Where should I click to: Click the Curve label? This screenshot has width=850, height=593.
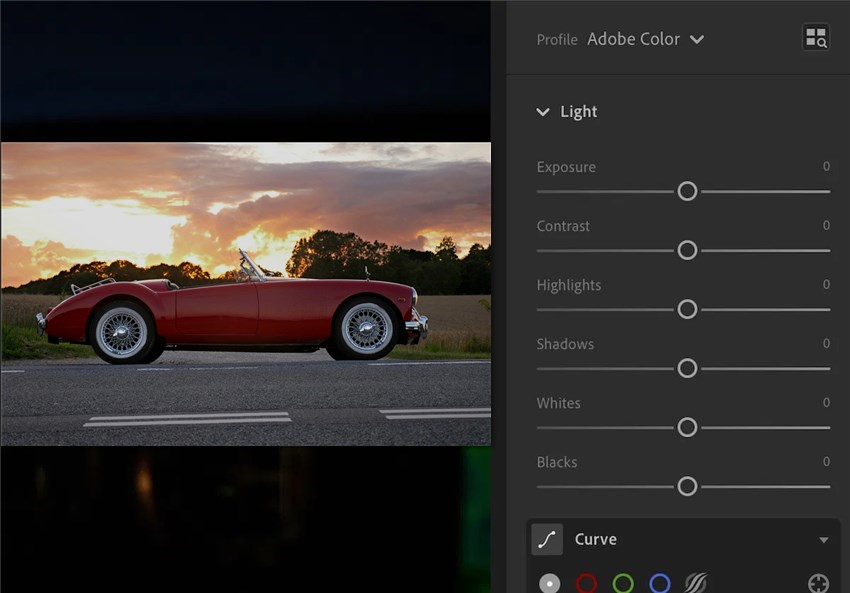(x=595, y=539)
